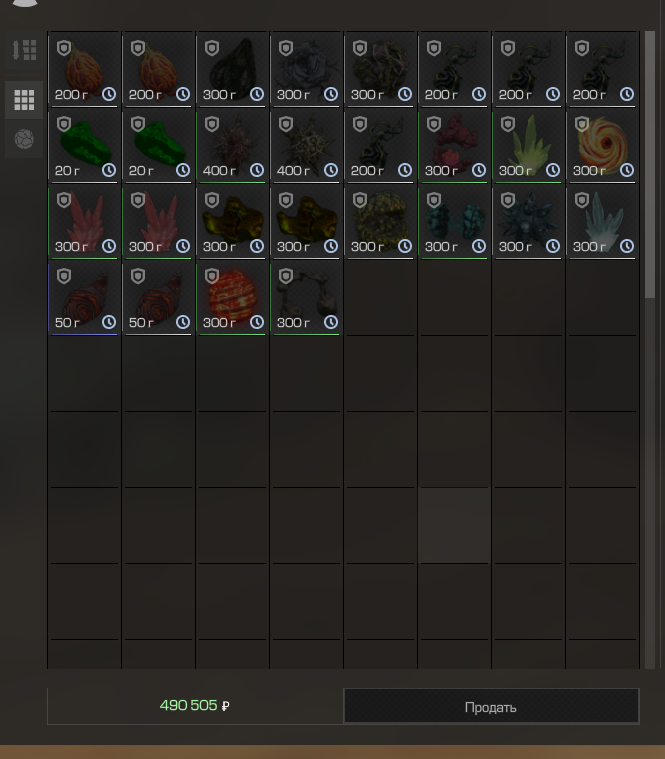Select the blue-gray rose-shaped artifact
This screenshot has width=665, height=759.
(x=307, y=70)
